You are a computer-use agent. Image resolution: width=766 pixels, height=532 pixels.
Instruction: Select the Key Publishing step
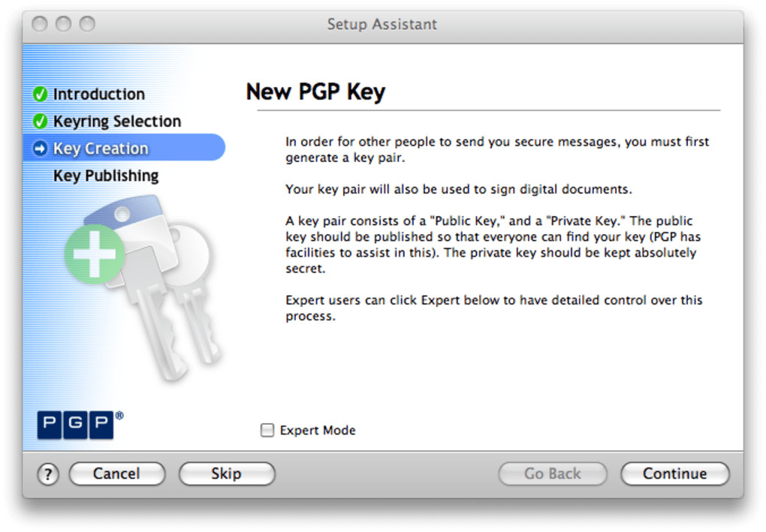(106, 176)
